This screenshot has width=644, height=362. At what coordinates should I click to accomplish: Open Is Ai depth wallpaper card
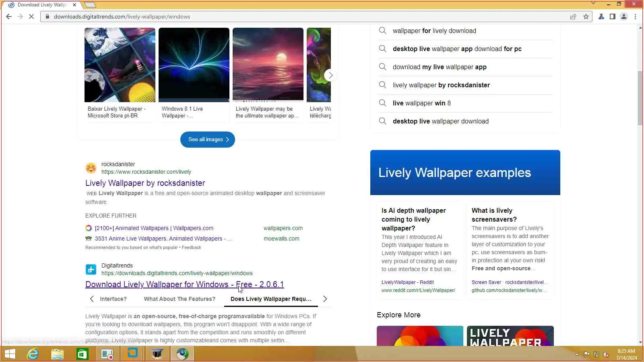[x=419, y=250]
